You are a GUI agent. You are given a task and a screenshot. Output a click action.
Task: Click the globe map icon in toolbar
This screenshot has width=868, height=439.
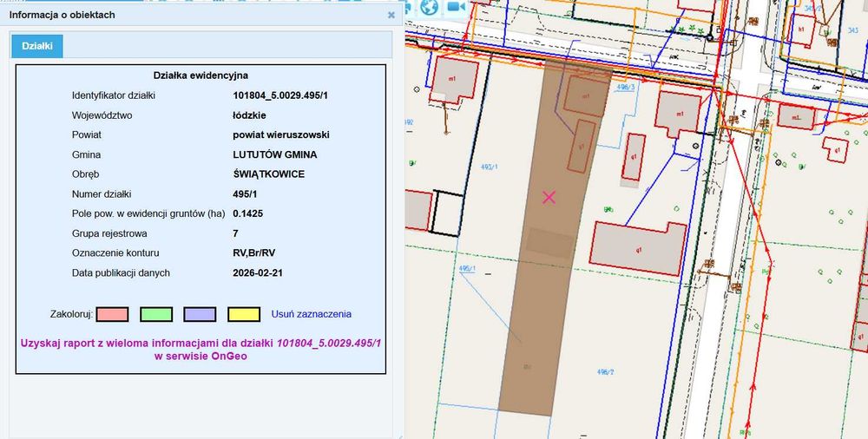click(x=429, y=7)
